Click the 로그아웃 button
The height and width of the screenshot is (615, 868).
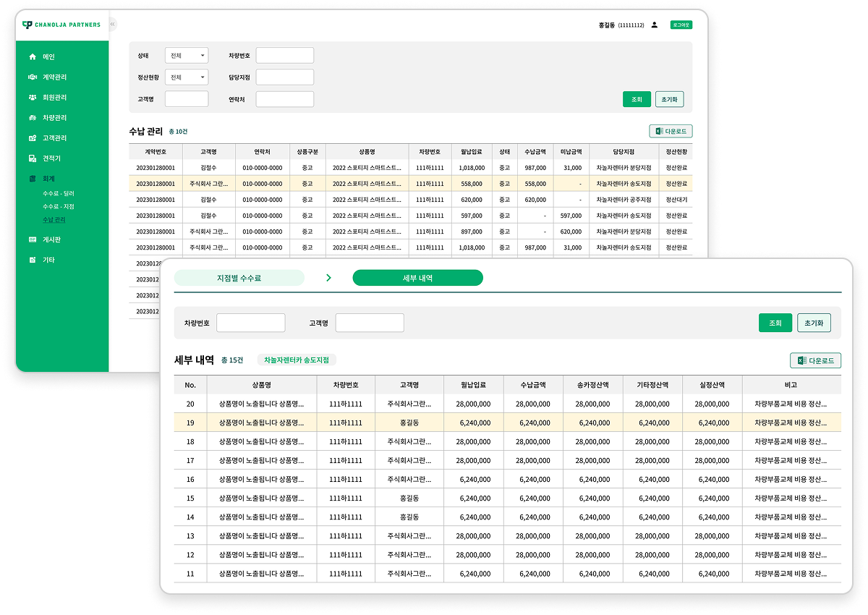(681, 25)
